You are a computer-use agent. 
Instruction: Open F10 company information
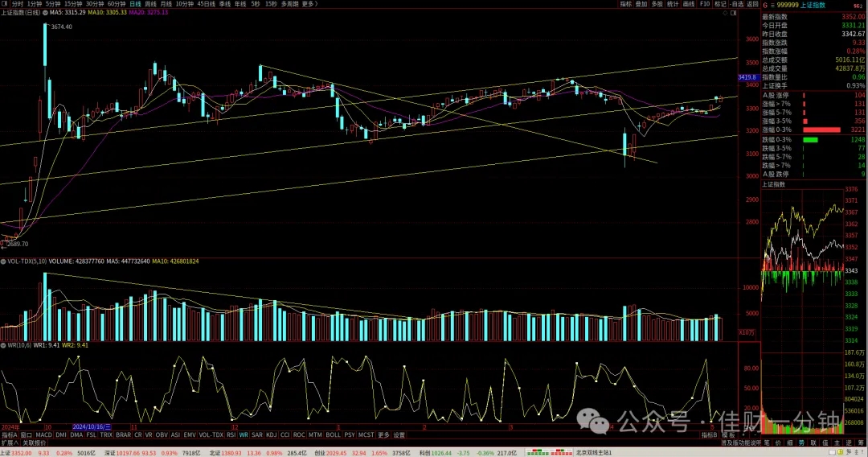pyautogui.click(x=705, y=4)
